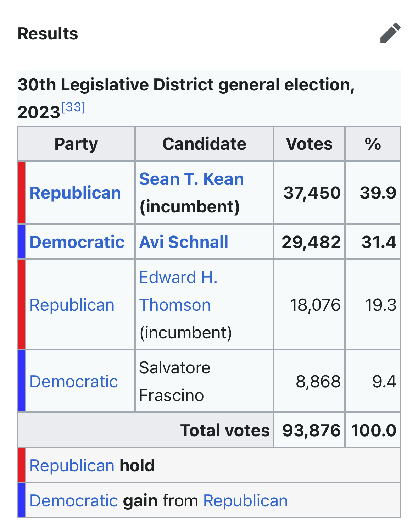418x532 pixels.
Task: Open citation footnote 33
Action: tap(73, 107)
